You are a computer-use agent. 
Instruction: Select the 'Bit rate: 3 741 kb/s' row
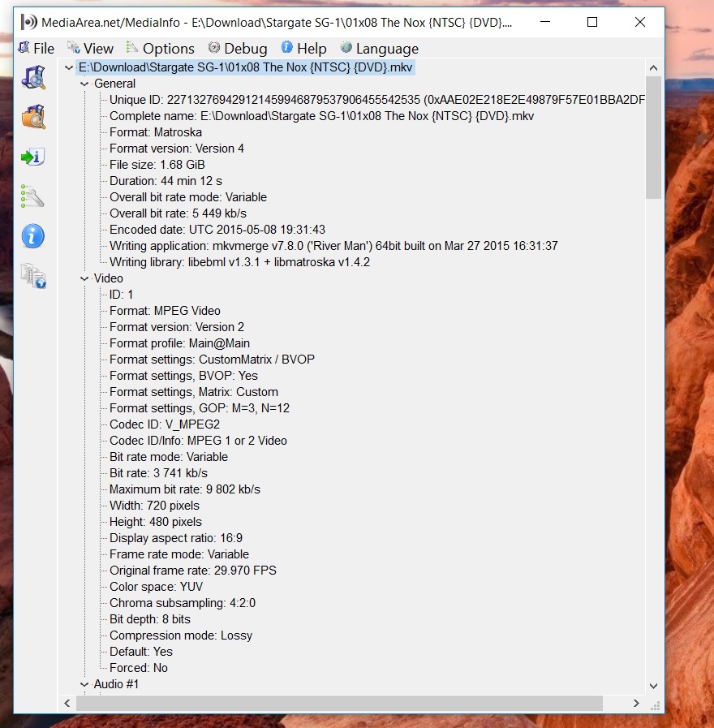click(158, 474)
